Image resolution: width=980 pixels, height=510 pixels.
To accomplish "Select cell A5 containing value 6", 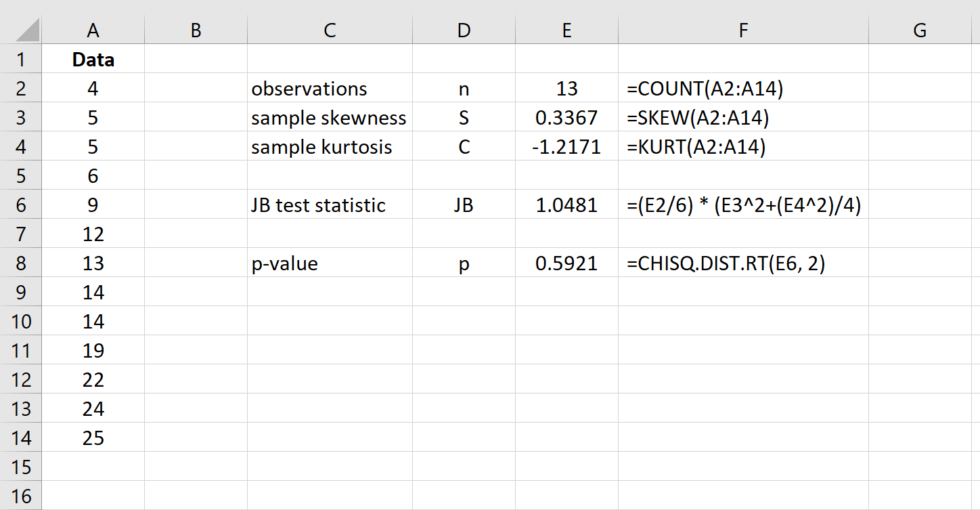I will coord(93,176).
